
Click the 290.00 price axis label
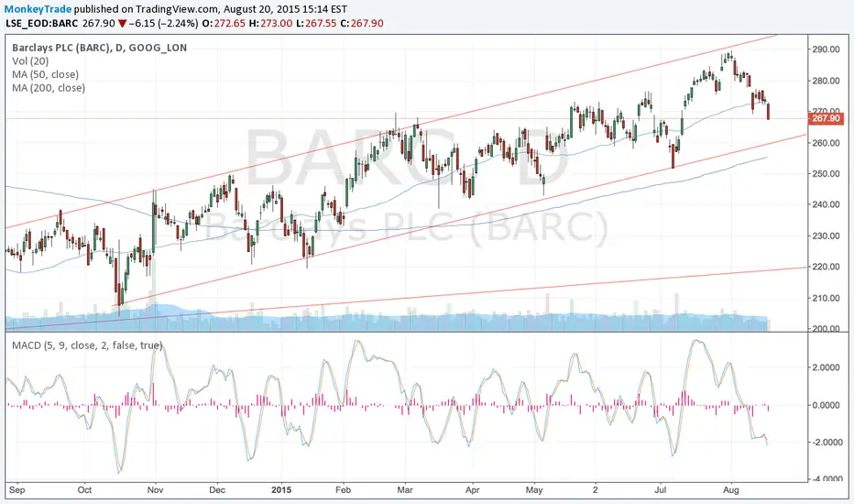pyautogui.click(x=827, y=49)
